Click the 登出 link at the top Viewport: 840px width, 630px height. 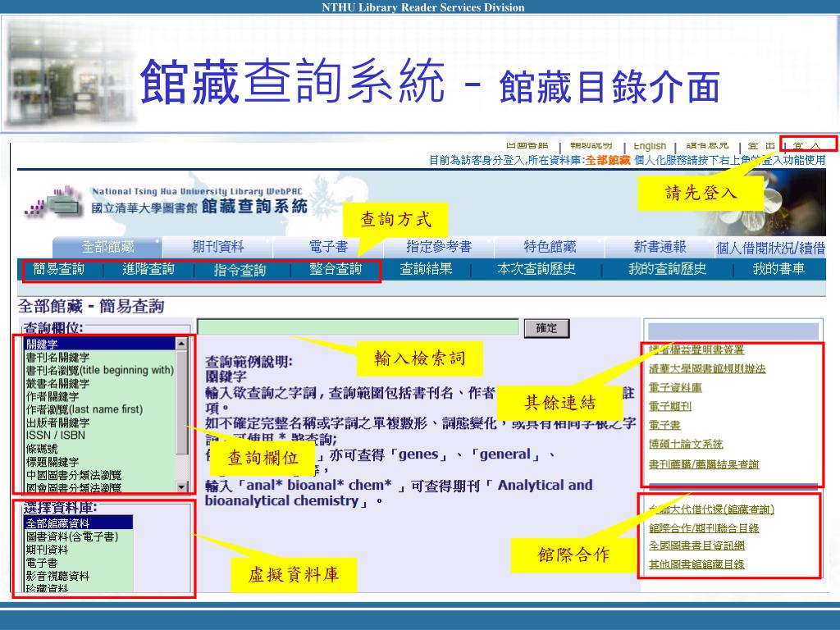761,146
